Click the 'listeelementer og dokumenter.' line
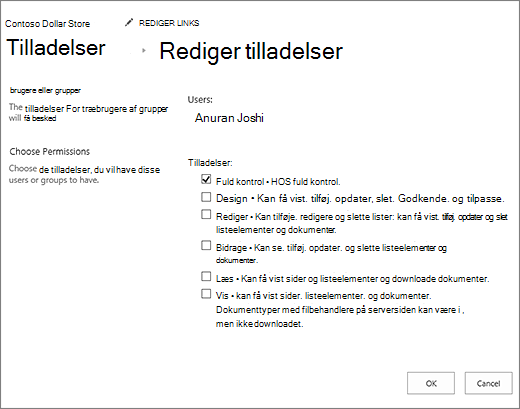 [276, 230]
